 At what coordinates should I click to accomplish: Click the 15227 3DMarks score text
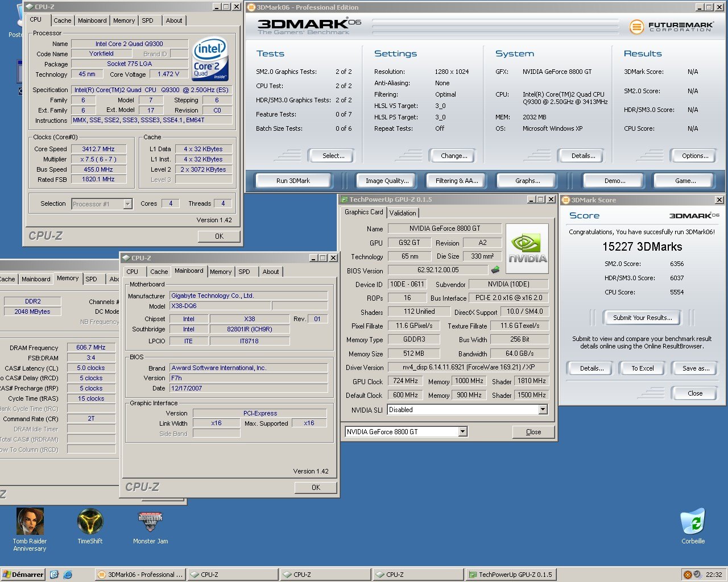[642, 247]
